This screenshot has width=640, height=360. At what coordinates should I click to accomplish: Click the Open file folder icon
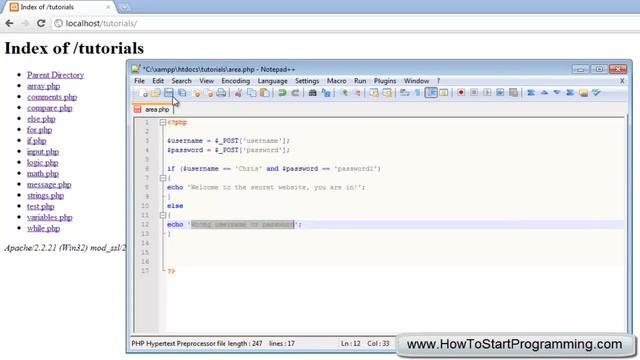pyautogui.click(x=156, y=93)
